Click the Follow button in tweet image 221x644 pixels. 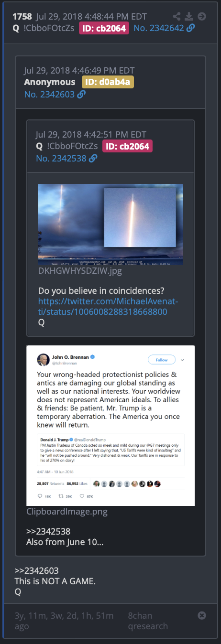point(162,360)
